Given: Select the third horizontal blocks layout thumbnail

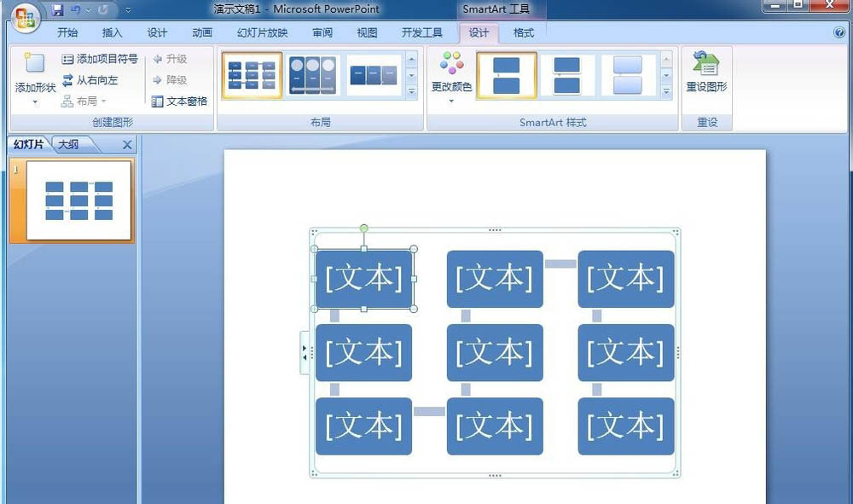Looking at the screenshot, I should pyautogui.click(x=374, y=75).
